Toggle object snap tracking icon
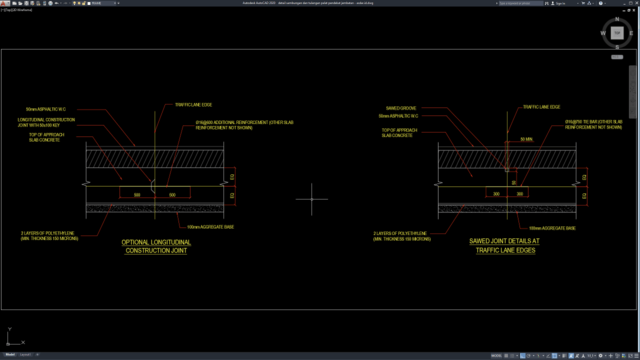This screenshot has width=640, height=360. 548,356
